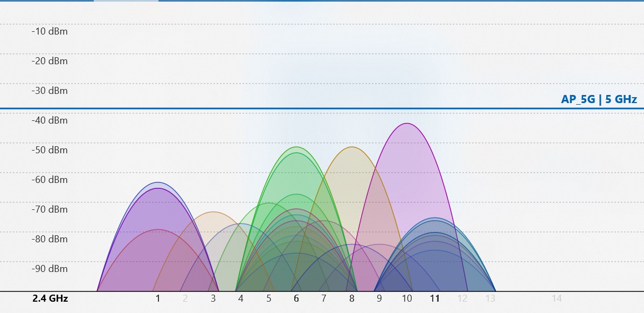Image resolution: width=644 pixels, height=313 pixels.
Task: Click the -40 dBm axis label
Action: pyautogui.click(x=50, y=120)
